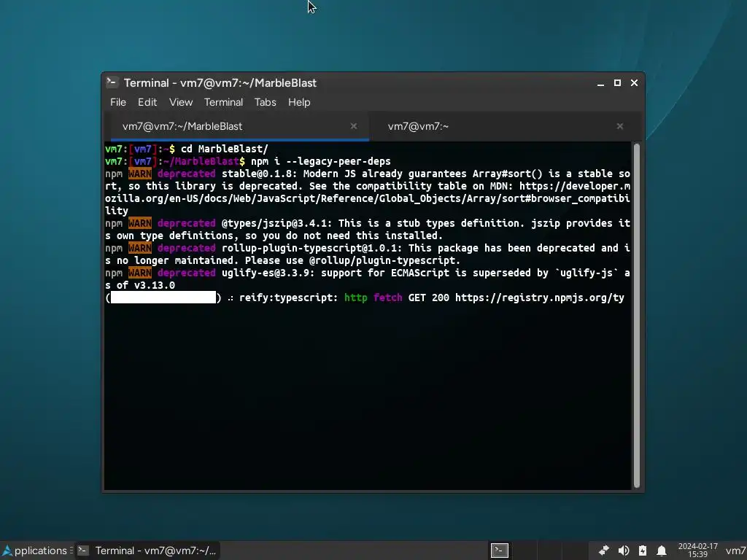Click the 2024-02-17 15:39 clock
Image resolution: width=747 pixels, height=560 pixels.
tap(698, 551)
